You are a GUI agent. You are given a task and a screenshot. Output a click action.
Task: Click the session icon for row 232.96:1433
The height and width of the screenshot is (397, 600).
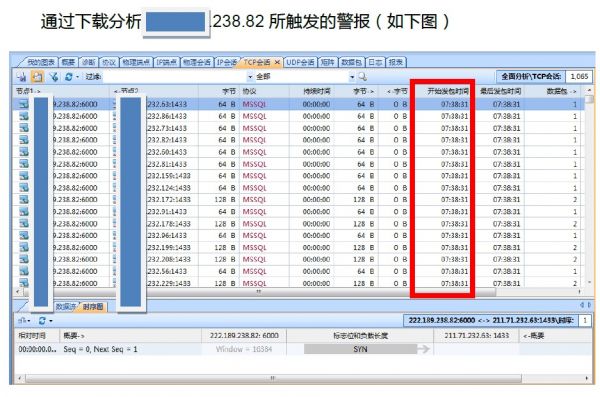tap(24, 235)
